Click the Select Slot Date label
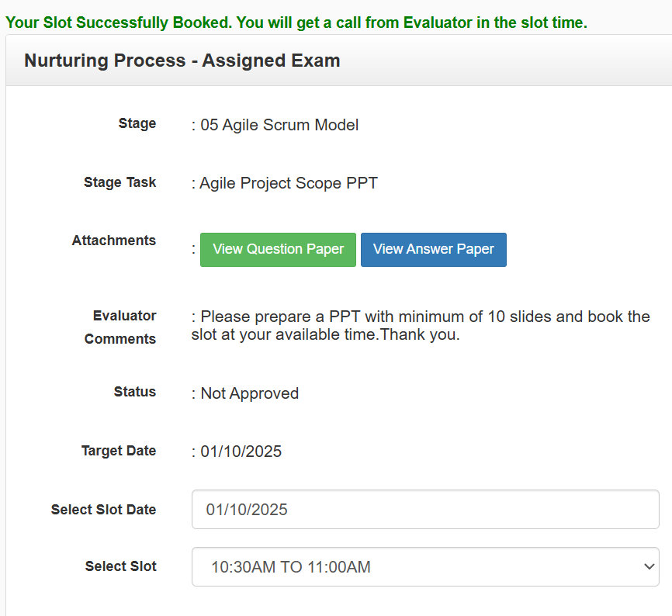Image resolution: width=672 pixels, height=616 pixels. [103, 510]
